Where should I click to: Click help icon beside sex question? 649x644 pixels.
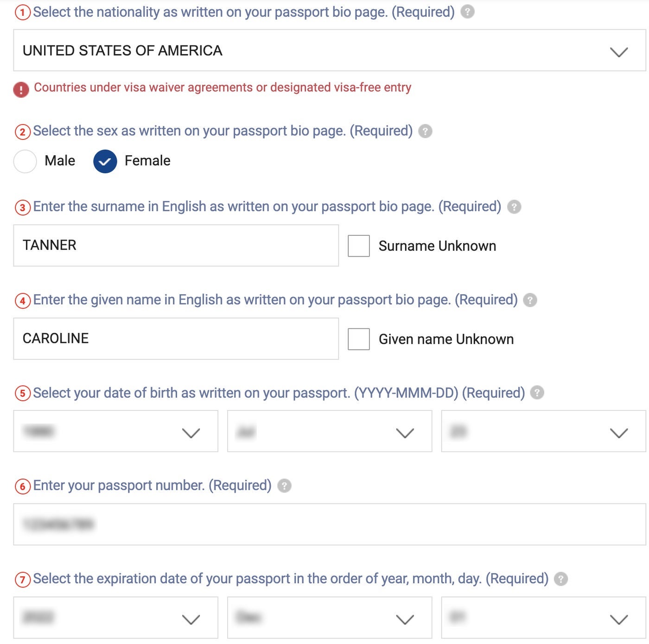pos(425,131)
